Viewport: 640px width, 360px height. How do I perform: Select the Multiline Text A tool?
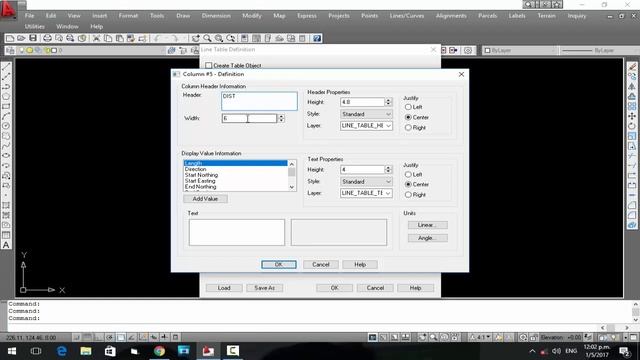6,245
